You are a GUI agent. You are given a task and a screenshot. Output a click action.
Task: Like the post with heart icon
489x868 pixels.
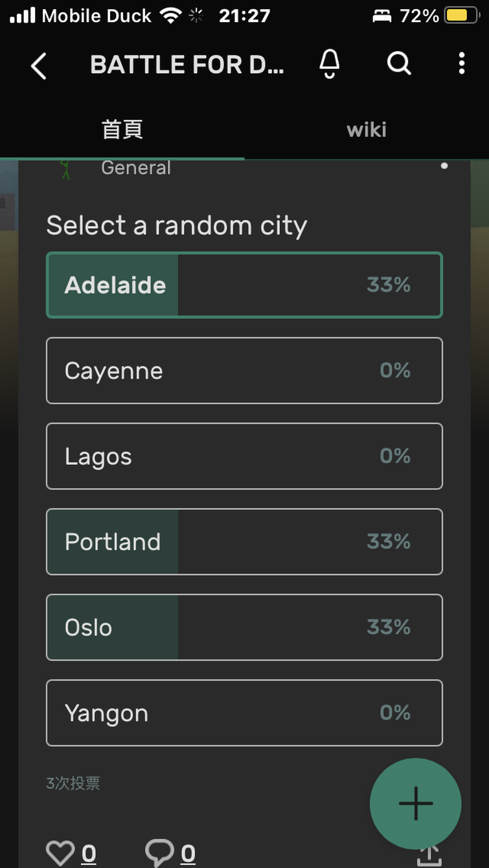point(60,854)
